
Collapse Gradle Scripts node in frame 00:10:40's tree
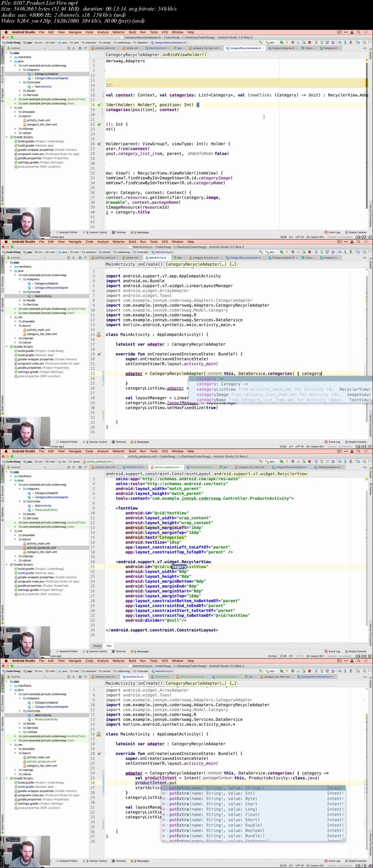click(x=7, y=778)
